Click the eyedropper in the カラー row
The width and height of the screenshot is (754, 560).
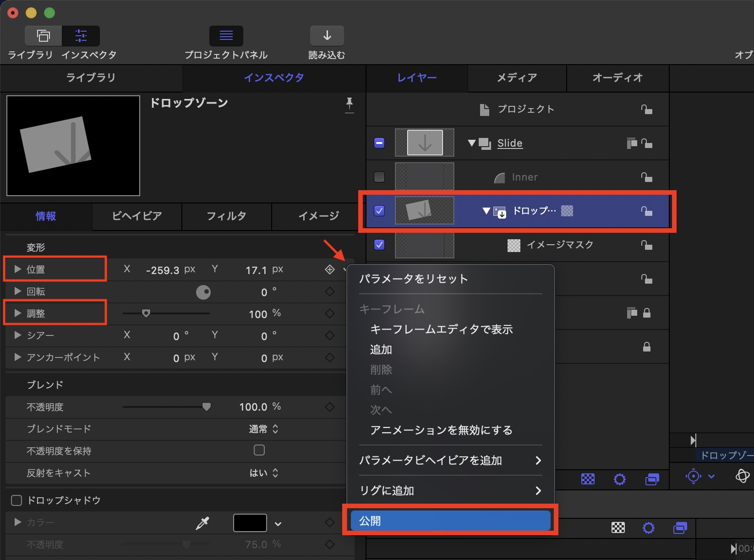(x=202, y=523)
